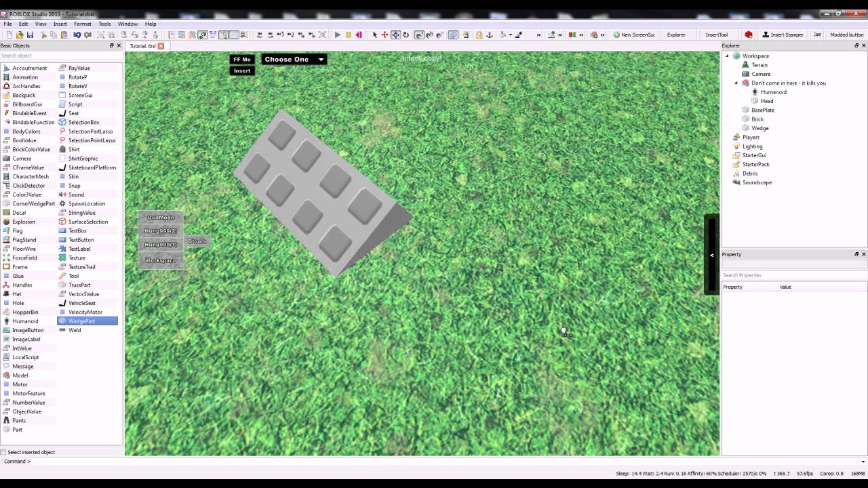
Task: Undock the Properties panel
Action: pyautogui.click(x=856, y=254)
